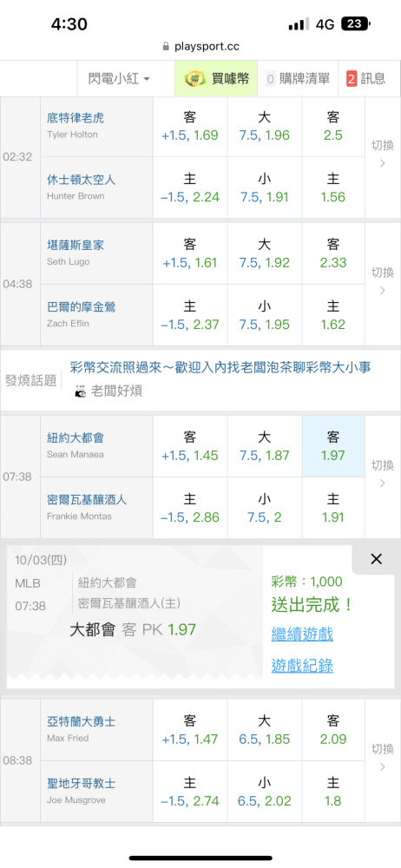Tap the battery indicator in status bar

pyautogui.click(x=356, y=23)
